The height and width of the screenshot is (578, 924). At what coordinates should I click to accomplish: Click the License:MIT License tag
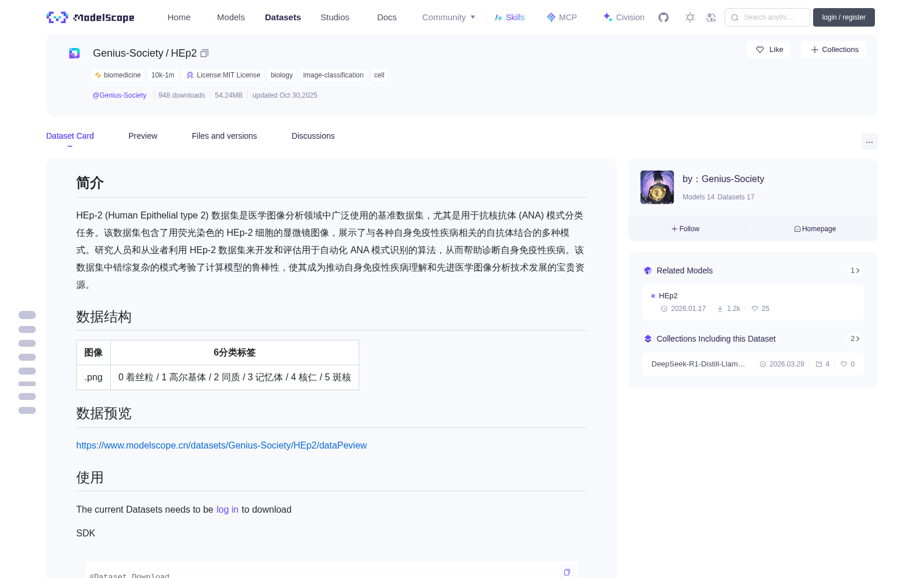[x=223, y=75]
